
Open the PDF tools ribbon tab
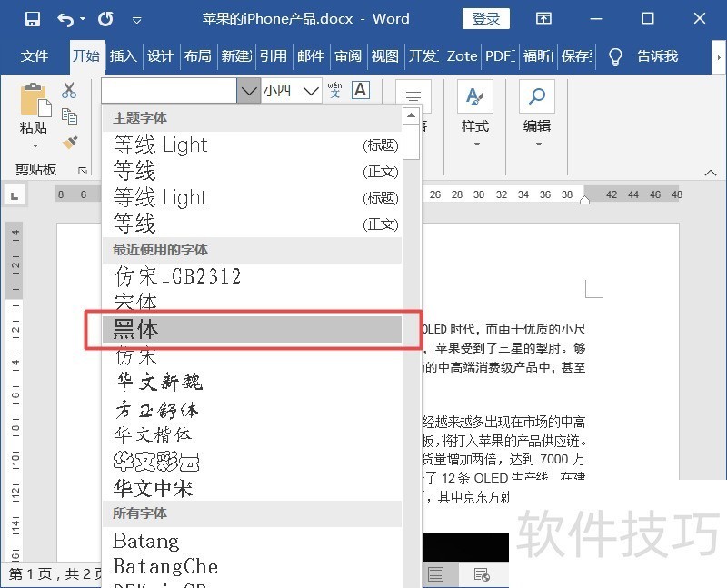501,56
